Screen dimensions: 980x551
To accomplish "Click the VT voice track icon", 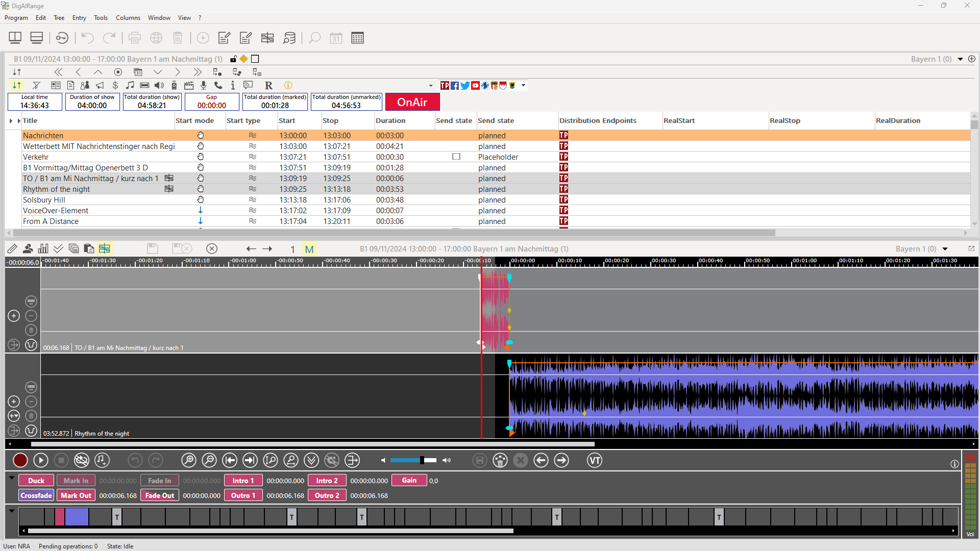I will click(595, 461).
